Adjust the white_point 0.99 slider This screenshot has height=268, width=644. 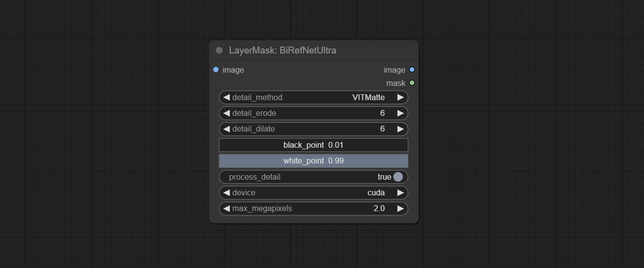313,161
